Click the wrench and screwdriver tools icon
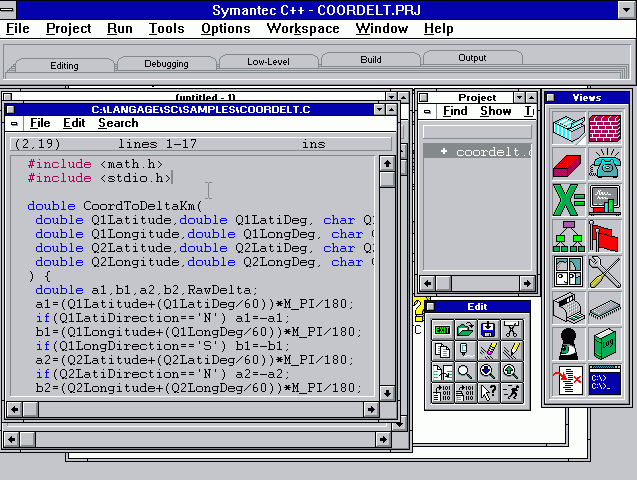Image resolution: width=637 pixels, height=480 pixels. click(604, 270)
